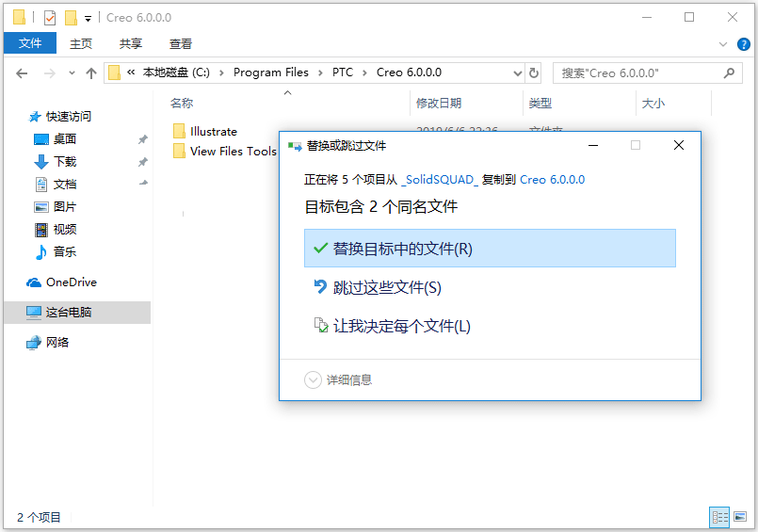
Task: Open 桌面 in navigation pane
Action: tap(56, 139)
